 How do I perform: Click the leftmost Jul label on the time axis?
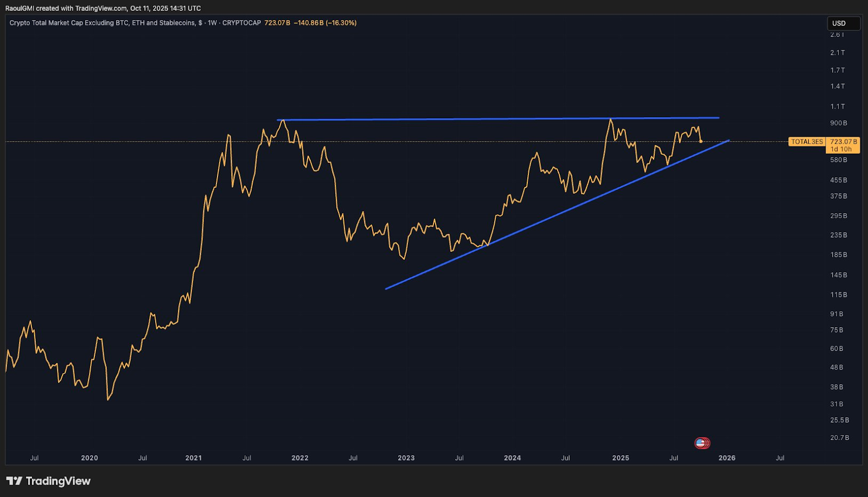[35, 457]
